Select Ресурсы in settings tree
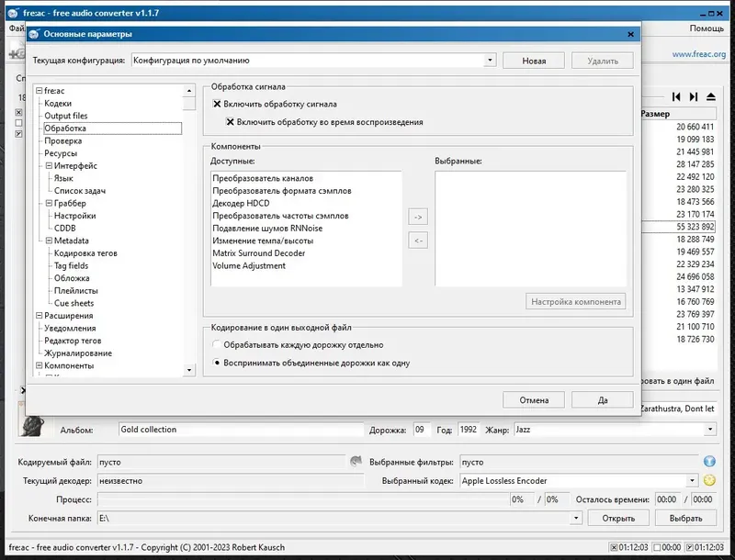The width and height of the screenshot is (735, 560). pos(61,153)
